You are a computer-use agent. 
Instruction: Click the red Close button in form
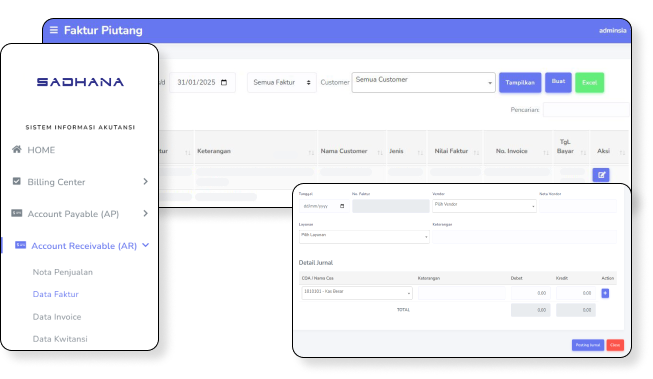(615, 345)
